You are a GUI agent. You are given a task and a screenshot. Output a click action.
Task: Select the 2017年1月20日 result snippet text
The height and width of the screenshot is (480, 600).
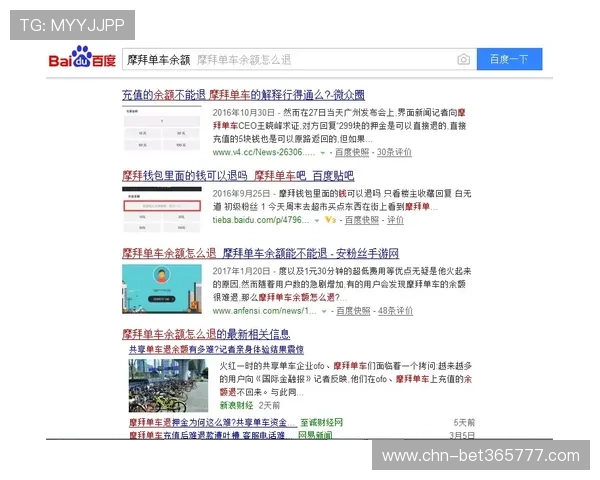(342, 284)
